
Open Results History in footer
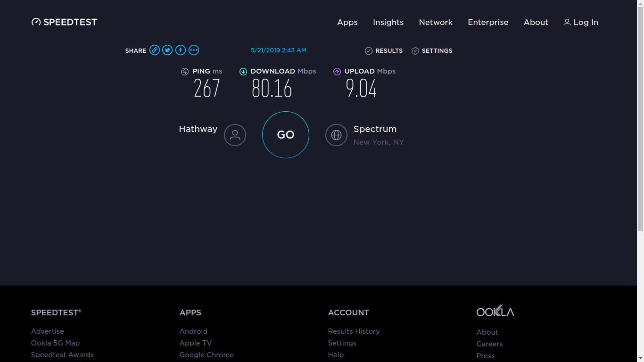[x=354, y=331]
